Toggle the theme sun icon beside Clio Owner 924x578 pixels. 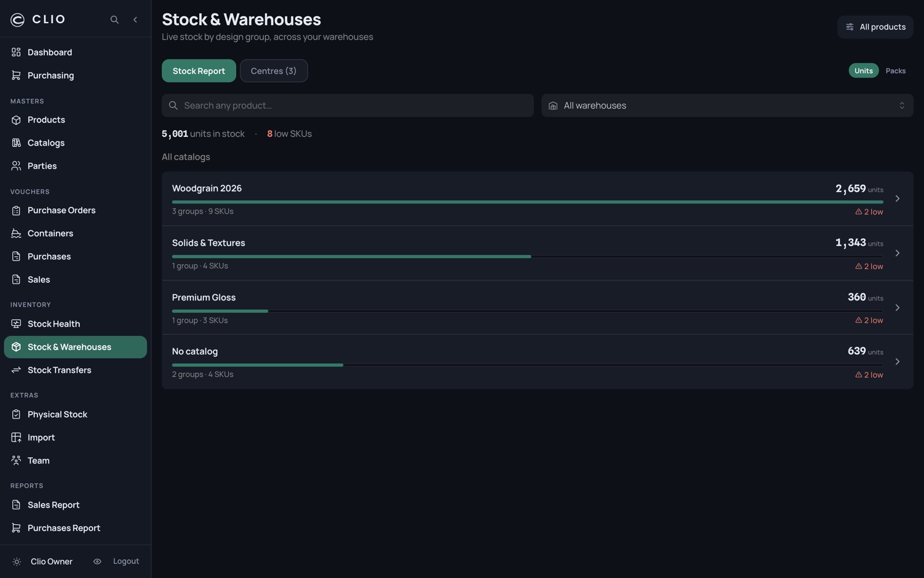pos(17,562)
